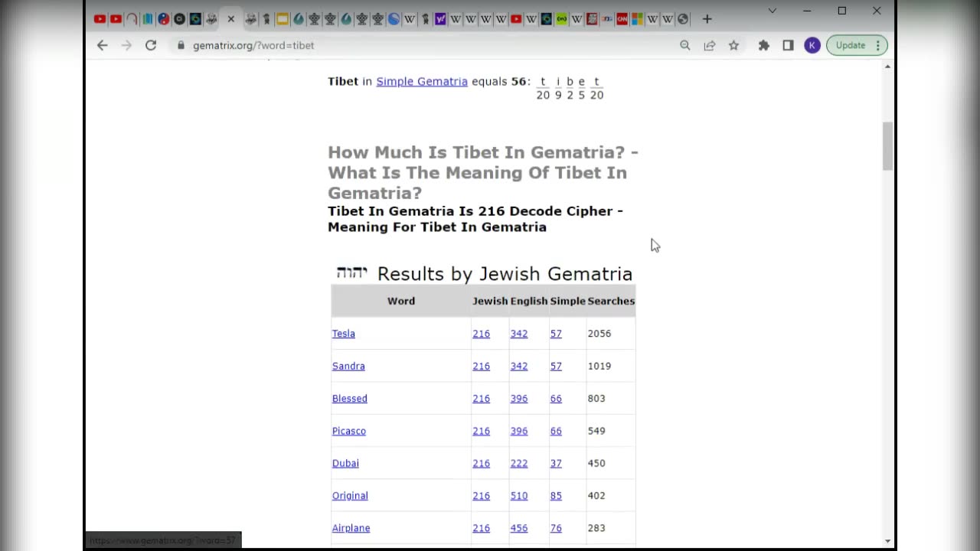Open the Original word link

click(x=350, y=496)
